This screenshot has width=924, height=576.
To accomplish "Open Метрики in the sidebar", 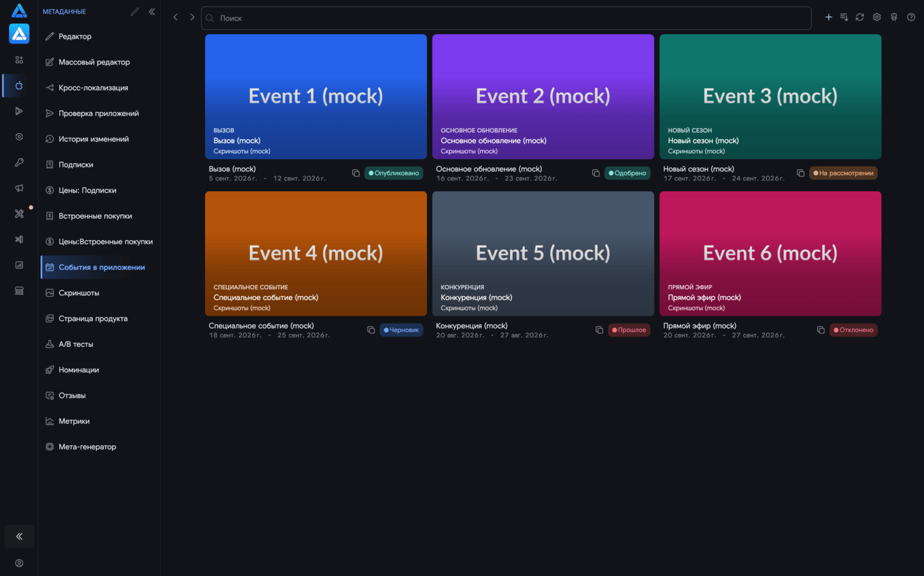I will (99, 421).
